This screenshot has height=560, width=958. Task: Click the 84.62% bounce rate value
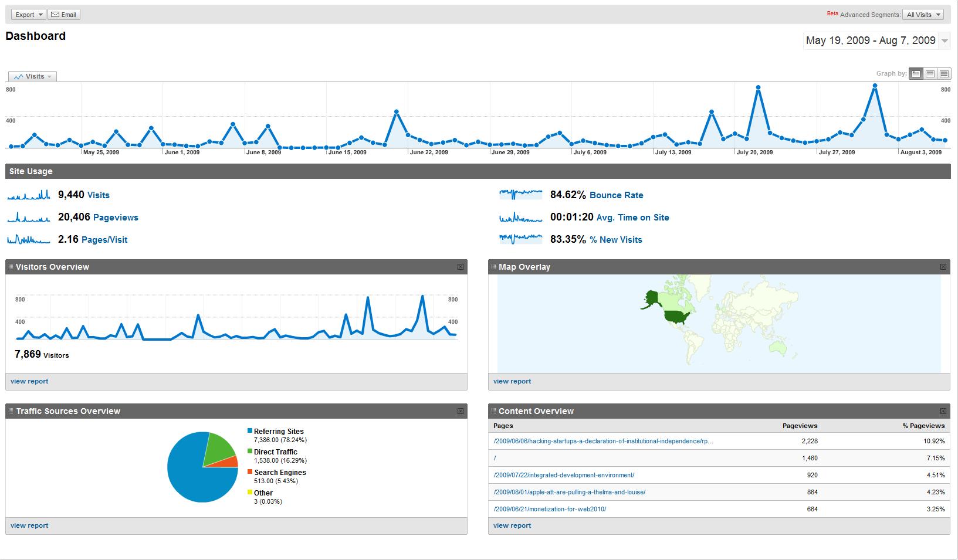click(x=568, y=195)
